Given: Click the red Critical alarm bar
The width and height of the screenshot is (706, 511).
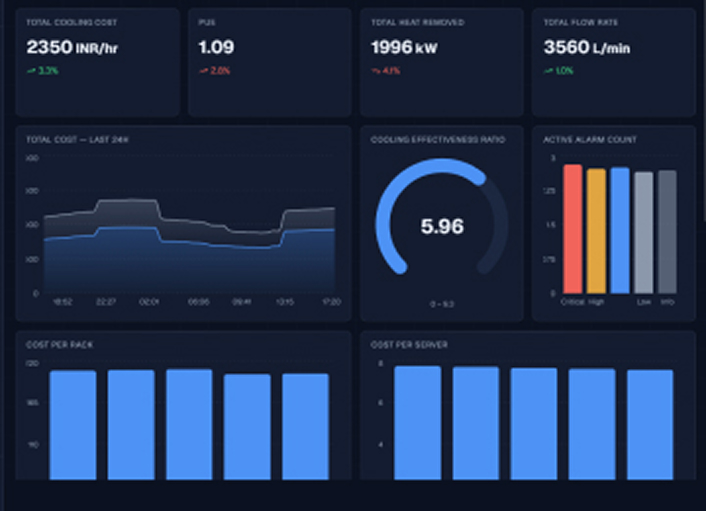Looking at the screenshot, I should click(x=573, y=229).
